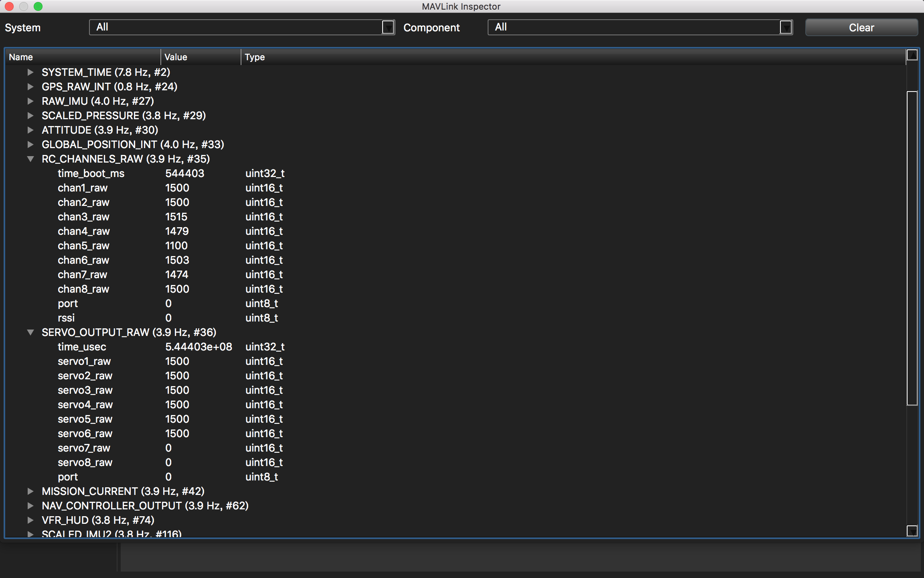
Task: Select the servo4_raw field
Action: 85,405
